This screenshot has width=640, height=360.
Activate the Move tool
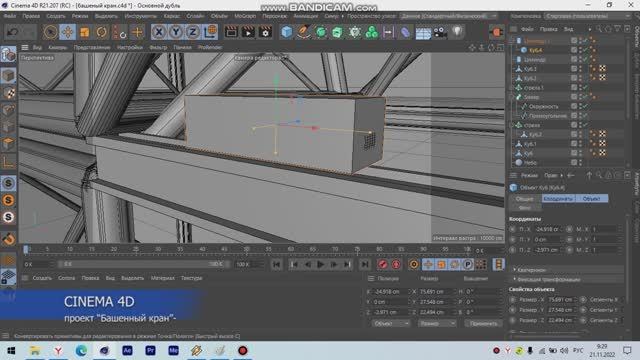coord(68,32)
